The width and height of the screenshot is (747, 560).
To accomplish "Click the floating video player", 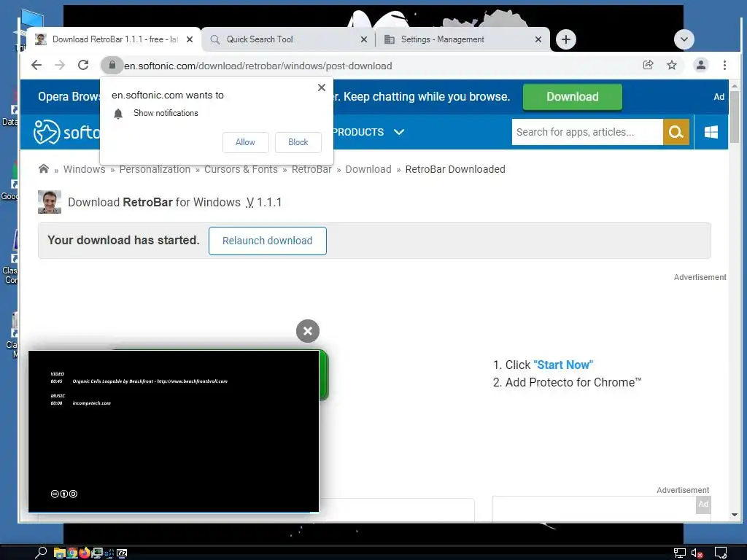I will click(x=174, y=432).
